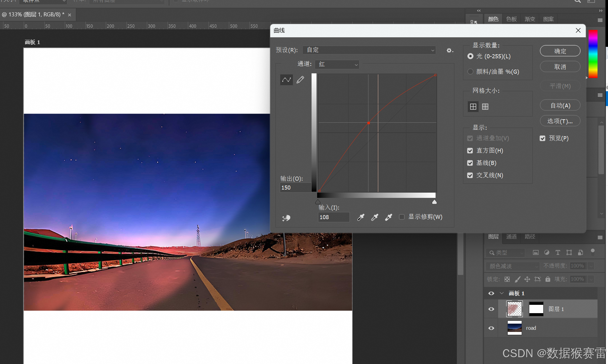The height and width of the screenshot is (364, 608).
Task: Collapse the 画板 1 group
Action: coord(502,293)
